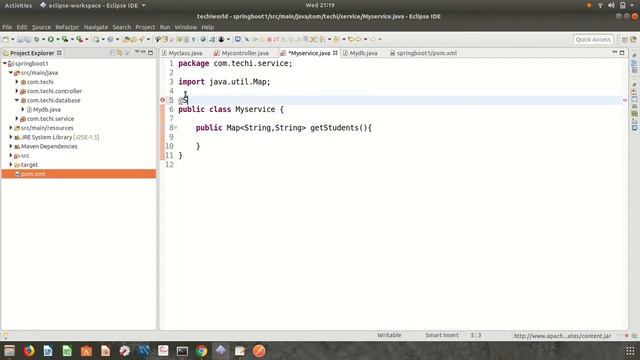640x360 pixels.
Task: Switch to the springboot1/pom.xml tab
Action: (423, 53)
